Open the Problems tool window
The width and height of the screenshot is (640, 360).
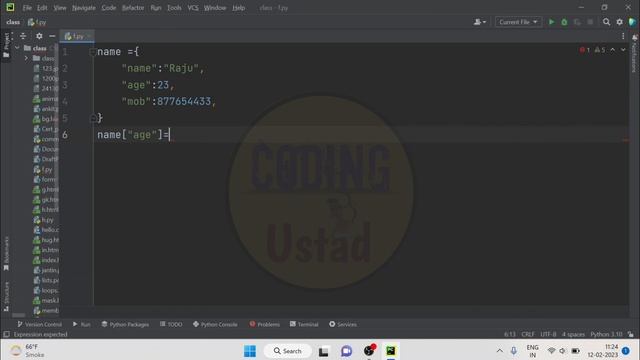[x=264, y=324]
